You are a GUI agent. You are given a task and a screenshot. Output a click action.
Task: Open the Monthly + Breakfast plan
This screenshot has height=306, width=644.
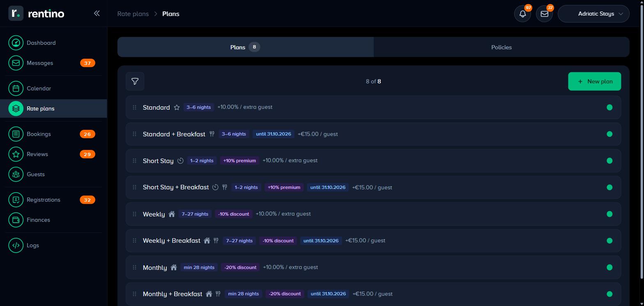click(373, 294)
